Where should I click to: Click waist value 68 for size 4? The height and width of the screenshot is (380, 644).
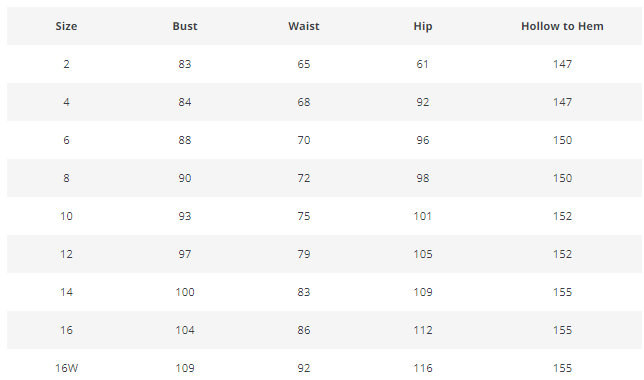[x=304, y=102]
